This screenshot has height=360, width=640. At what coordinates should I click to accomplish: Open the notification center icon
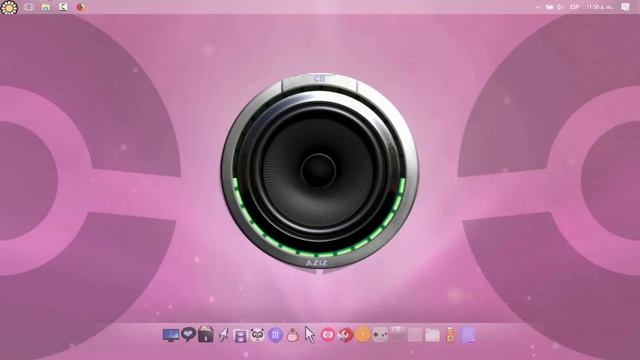[625, 7]
